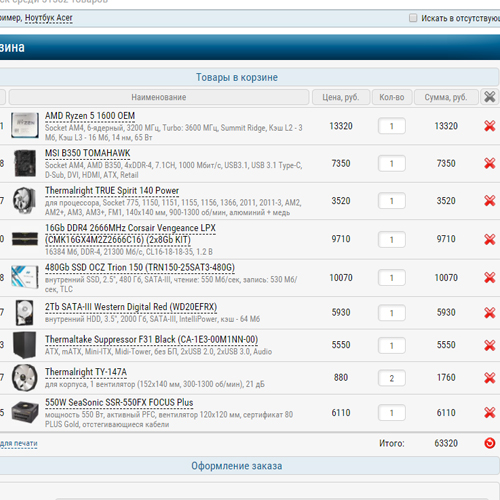Open the AMD Ryzen 5 1600 OEM link
Screen dimensions: 500x500
(x=90, y=116)
